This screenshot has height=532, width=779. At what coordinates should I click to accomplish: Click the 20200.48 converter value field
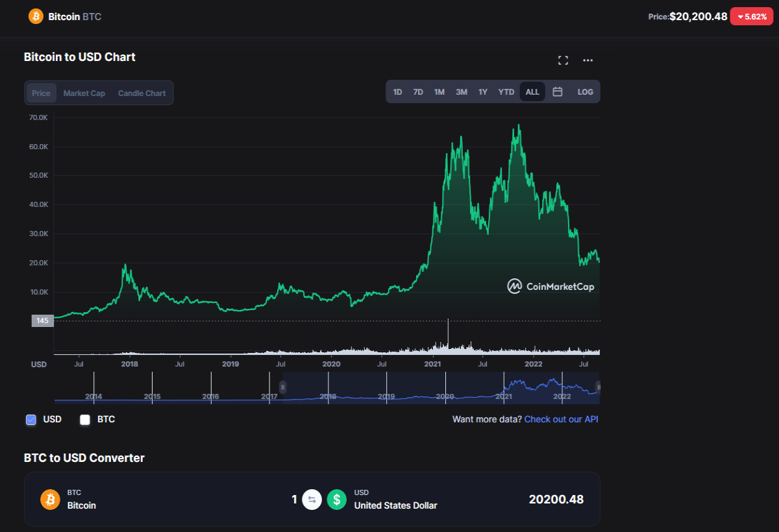pyautogui.click(x=556, y=500)
